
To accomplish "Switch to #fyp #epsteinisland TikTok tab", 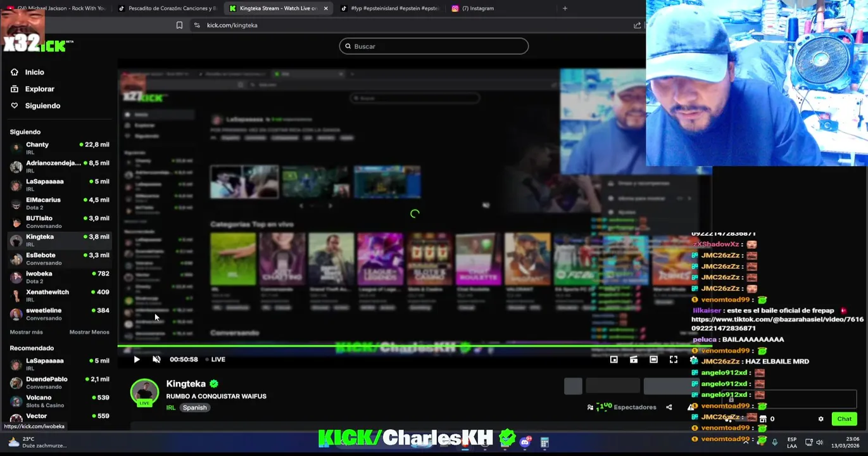I will click(x=389, y=8).
